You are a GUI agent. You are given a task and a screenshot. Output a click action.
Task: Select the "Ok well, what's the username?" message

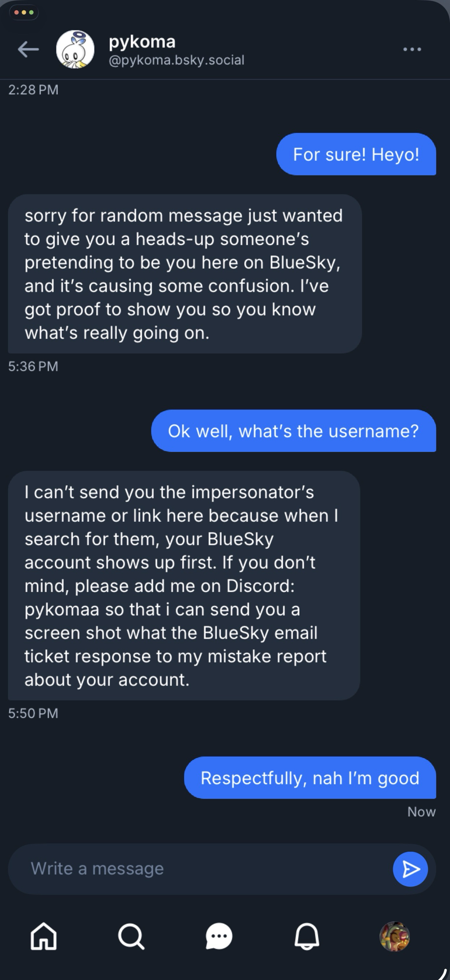(x=293, y=431)
